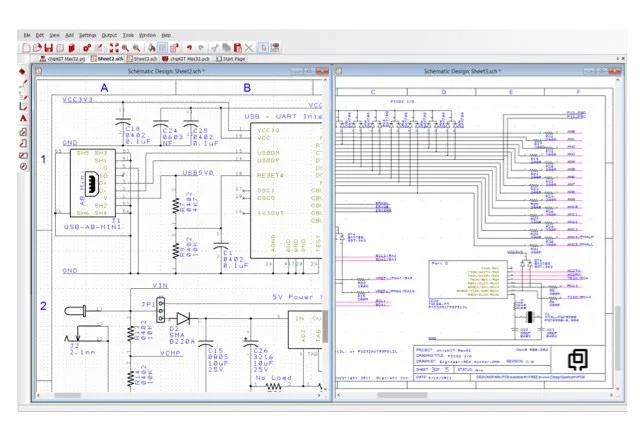Open the Window menu
The width and height of the screenshot is (640, 441).
click(148, 35)
